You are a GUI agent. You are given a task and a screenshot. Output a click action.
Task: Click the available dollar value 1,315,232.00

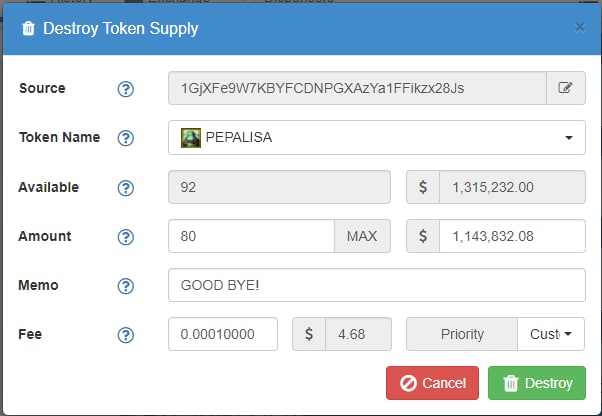[512, 187]
